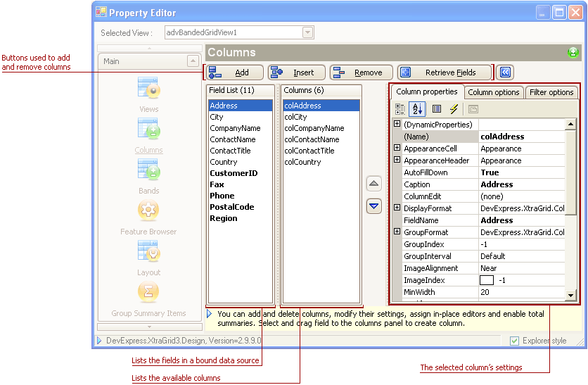Click the Add column button

coord(234,72)
